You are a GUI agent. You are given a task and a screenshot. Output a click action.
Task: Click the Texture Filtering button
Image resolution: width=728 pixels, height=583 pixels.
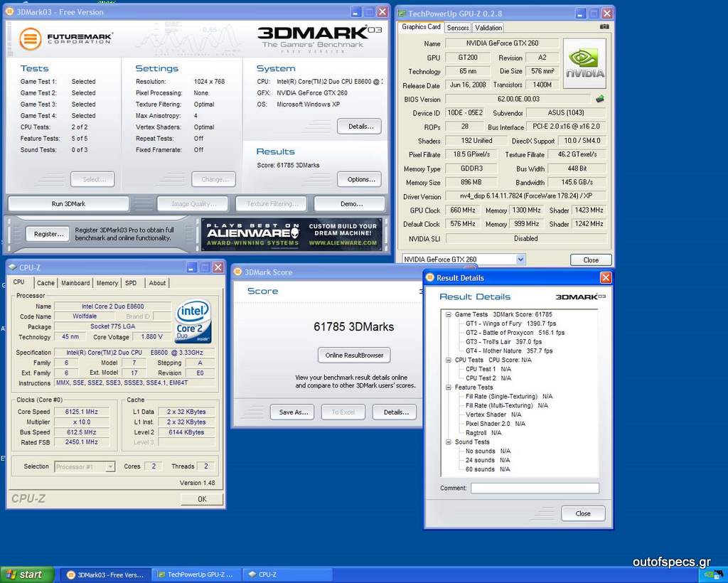[272, 204]
